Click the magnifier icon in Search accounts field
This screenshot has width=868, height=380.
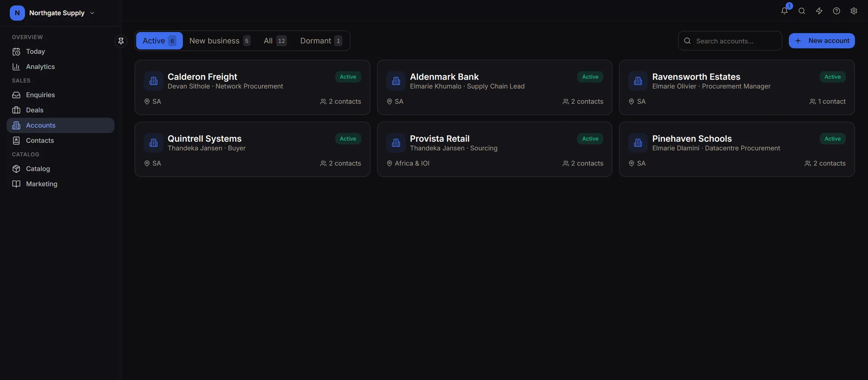coord(687,41)
